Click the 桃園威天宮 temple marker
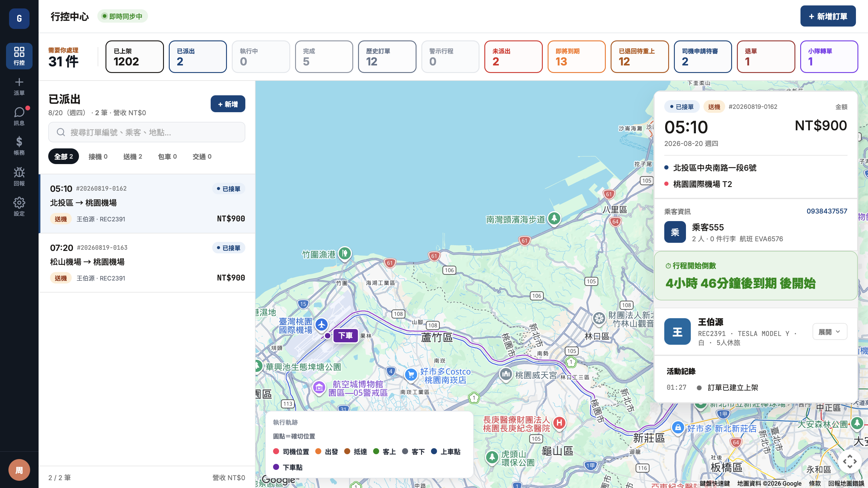 [506, 374]
